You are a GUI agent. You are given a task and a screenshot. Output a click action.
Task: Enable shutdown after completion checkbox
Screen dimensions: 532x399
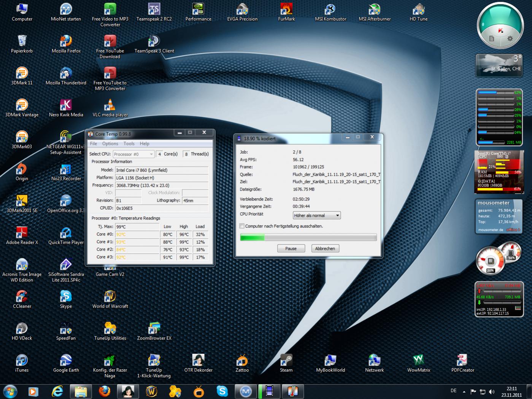[242, 226]
